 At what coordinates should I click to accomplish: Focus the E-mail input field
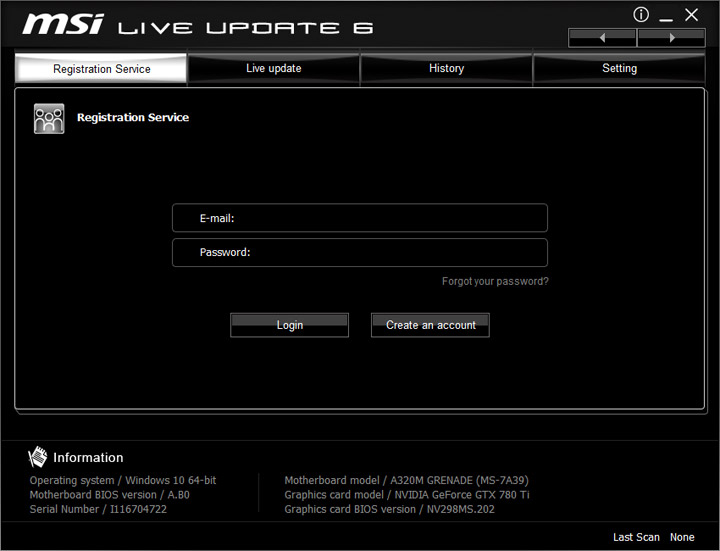coord(360,218)
